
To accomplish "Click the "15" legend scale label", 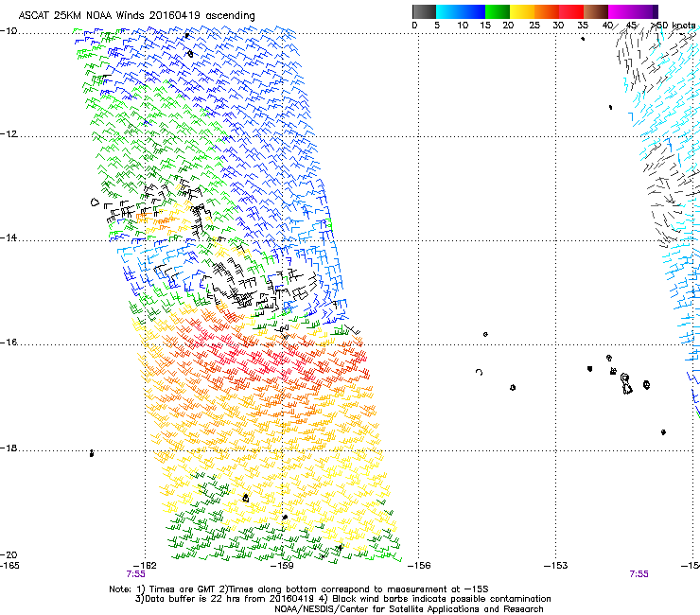I will click(485, 26).
